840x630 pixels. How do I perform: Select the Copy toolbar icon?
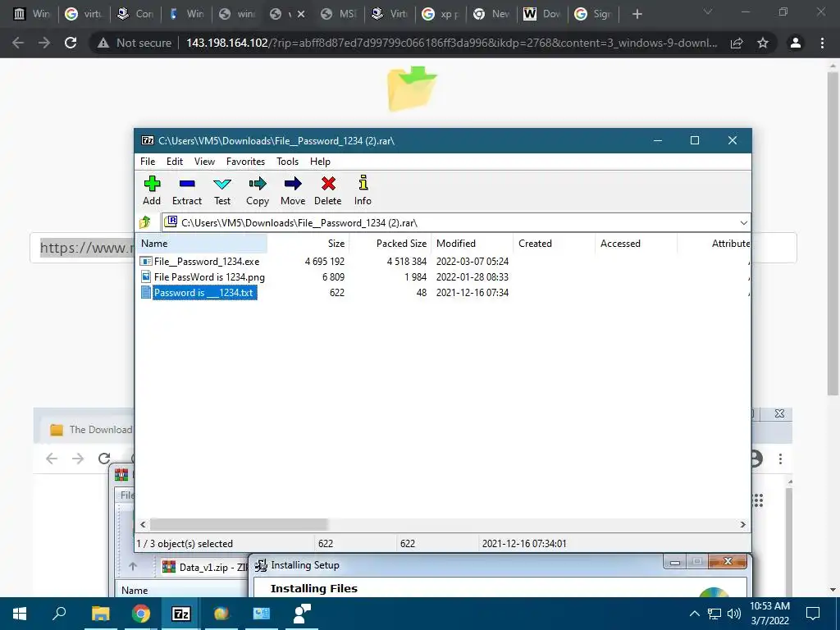[257, 190]
